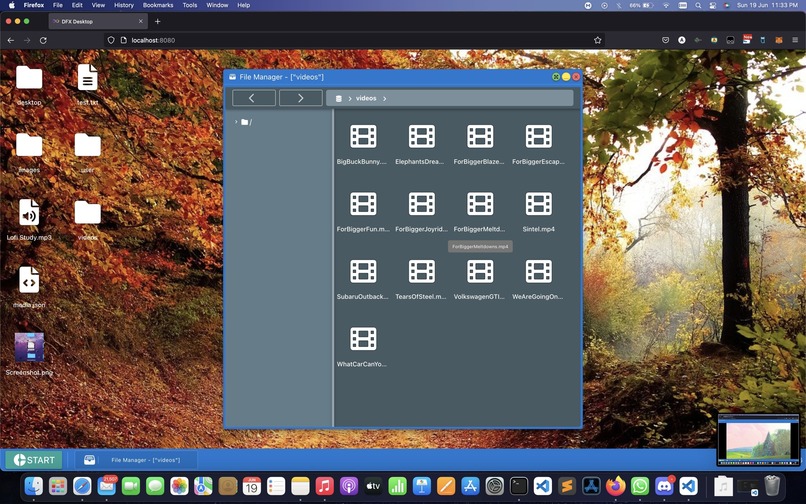Click the localhost:8080 address bar
806x504 pixels.
point(355,40)
